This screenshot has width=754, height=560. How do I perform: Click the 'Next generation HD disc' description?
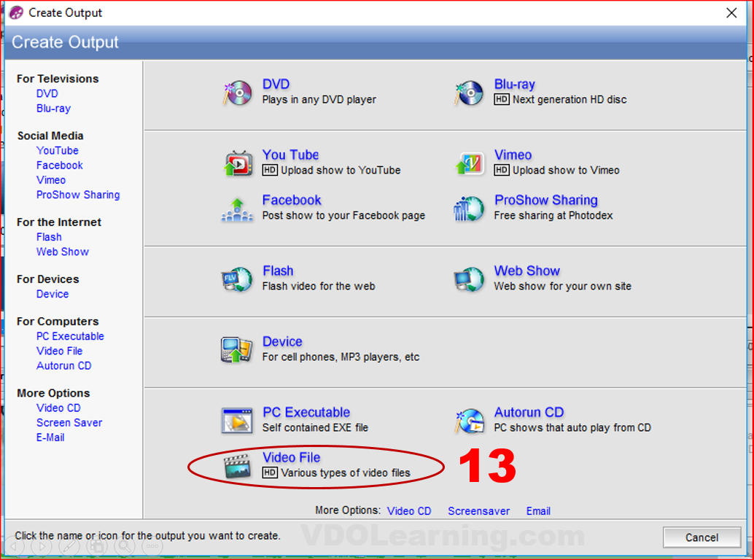(570, 99)
